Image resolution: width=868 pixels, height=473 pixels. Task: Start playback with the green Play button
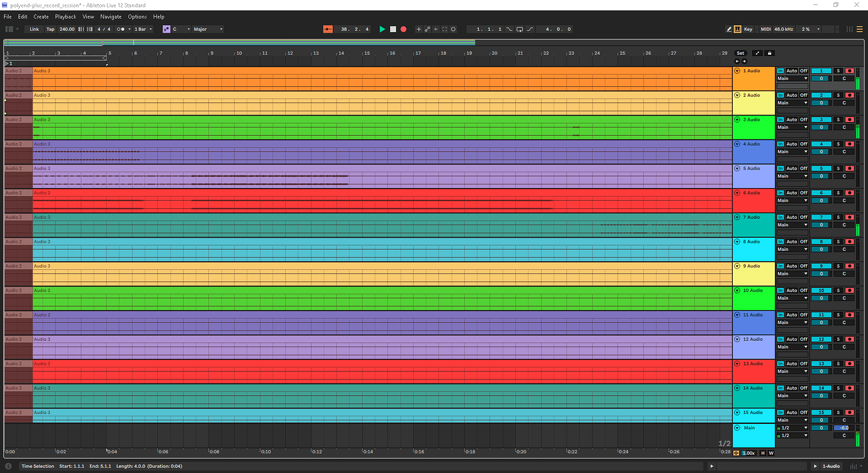pos(382,29)
